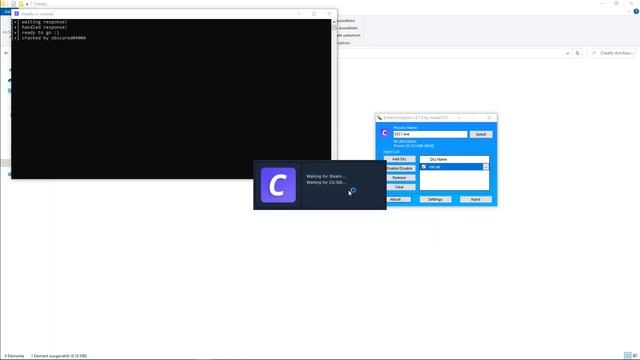Image resolution: width=640 pixels, height=360 pixels.
Task: Close the injector window
Action: tap(489, 118)
